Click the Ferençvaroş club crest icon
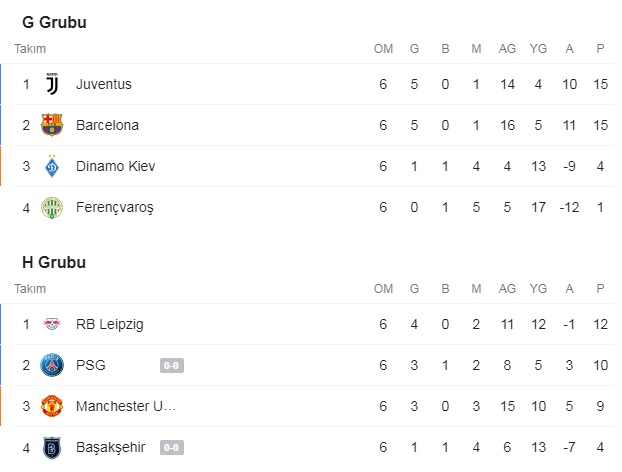 point(52,207)
